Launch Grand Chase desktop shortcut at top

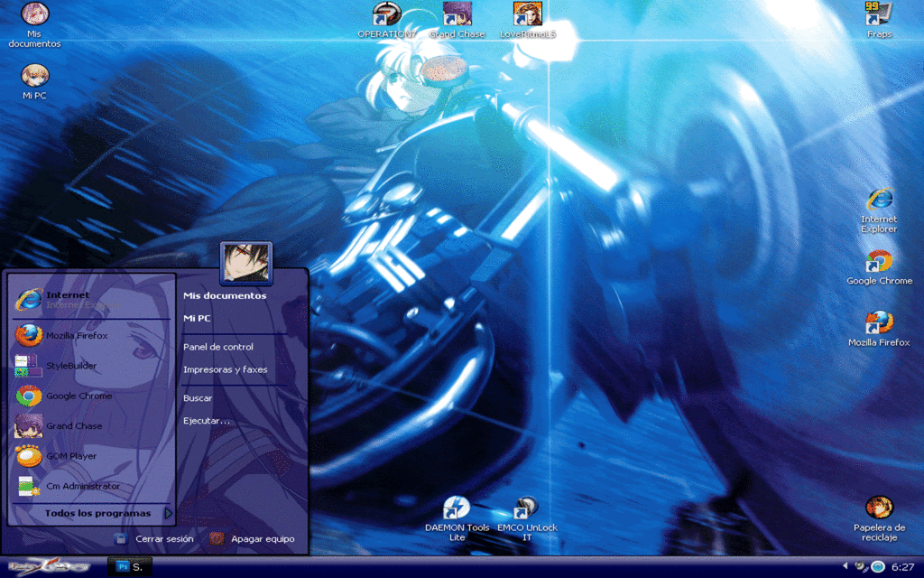pos(457,14)
